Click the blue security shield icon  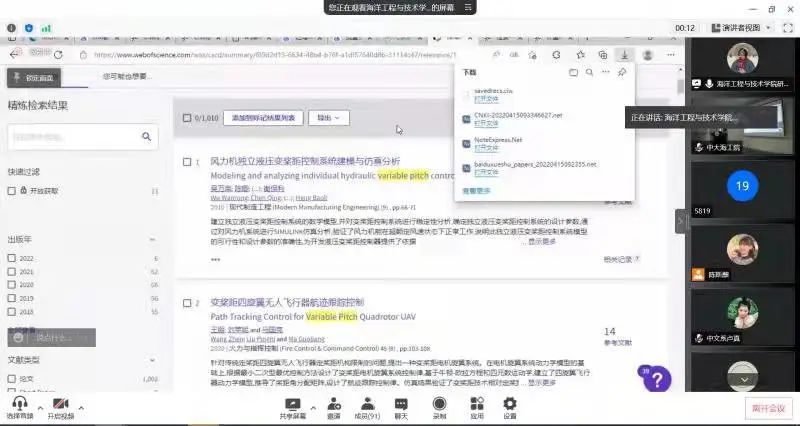pyautogui.click(x=29, y=28)
